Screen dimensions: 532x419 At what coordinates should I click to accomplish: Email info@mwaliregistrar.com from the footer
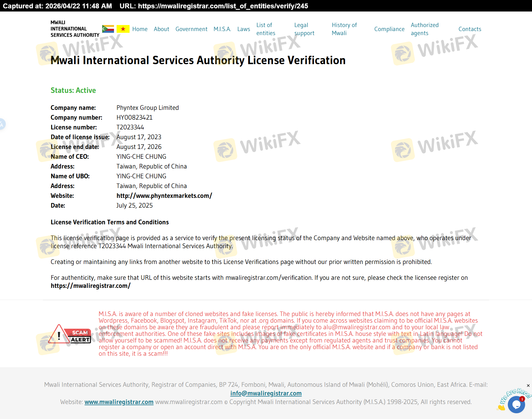pos(266,393)
